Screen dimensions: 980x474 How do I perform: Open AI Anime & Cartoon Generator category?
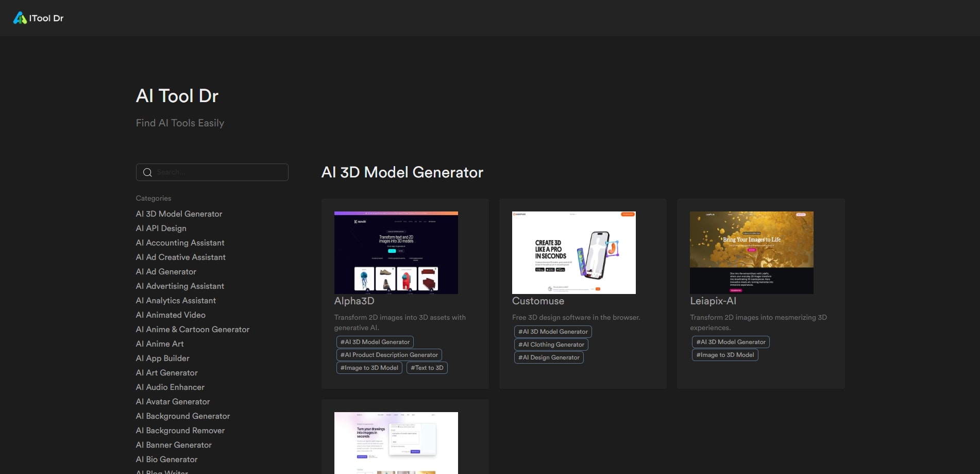pos(193,329)
